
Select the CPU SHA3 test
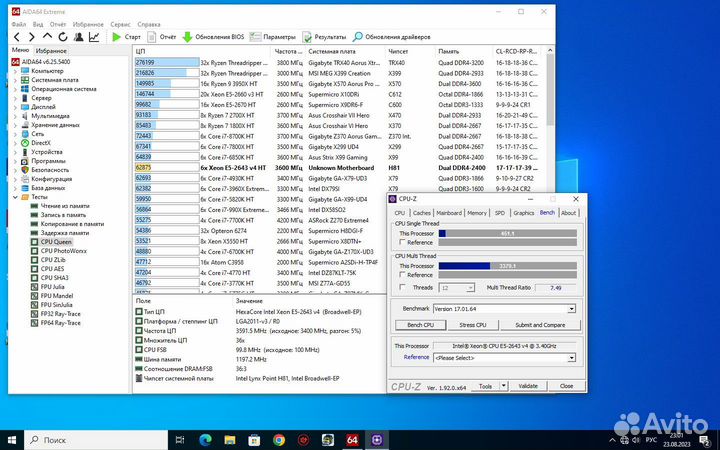54,278
